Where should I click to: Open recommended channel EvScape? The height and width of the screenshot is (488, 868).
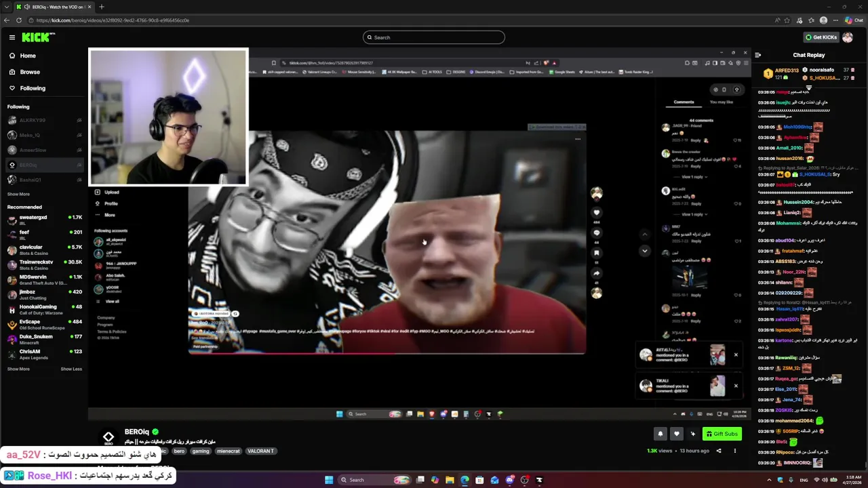click(x=44, y=324)
